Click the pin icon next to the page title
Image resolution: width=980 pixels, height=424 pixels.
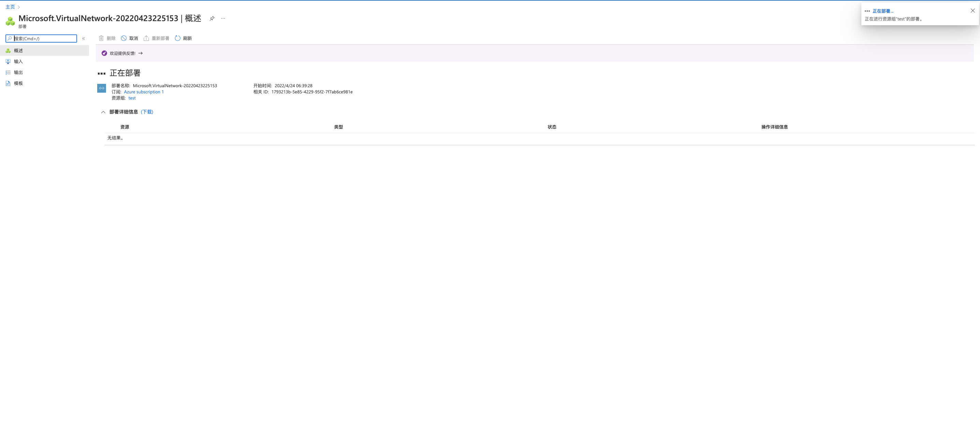coord(212,18)
